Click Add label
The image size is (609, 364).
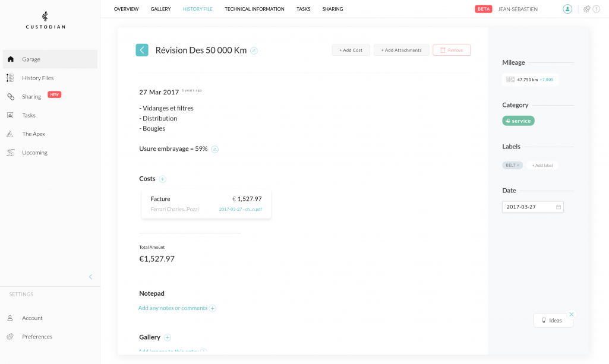(542, 165)
